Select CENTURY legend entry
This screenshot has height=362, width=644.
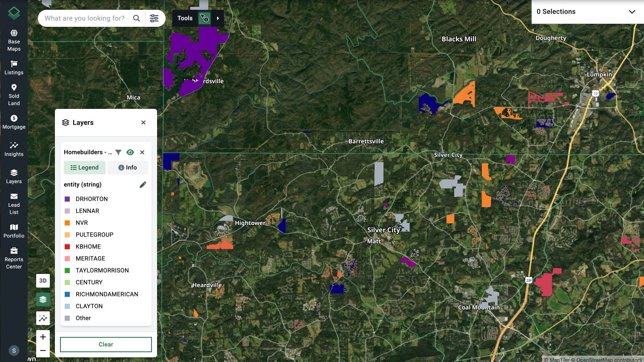pos(89,282)
